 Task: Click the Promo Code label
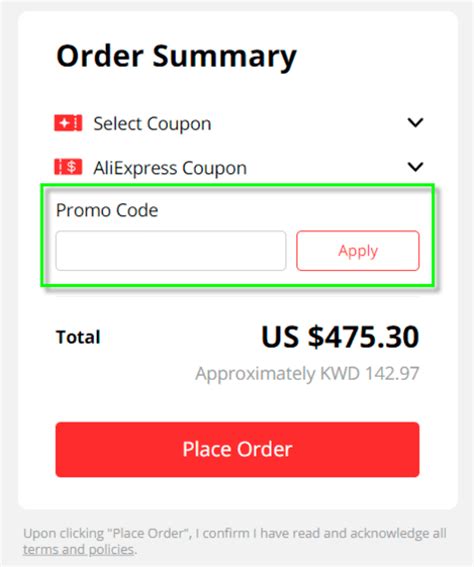(107, 210)
